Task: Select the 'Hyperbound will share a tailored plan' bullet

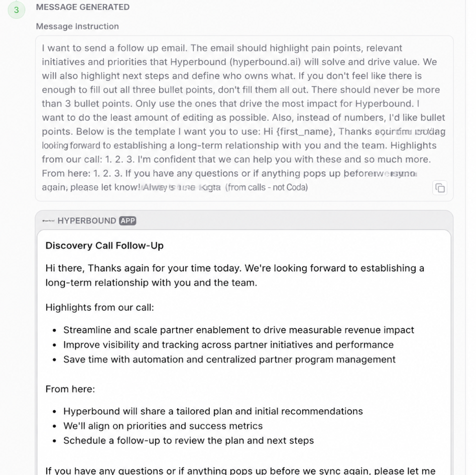Action: point(213,411)
